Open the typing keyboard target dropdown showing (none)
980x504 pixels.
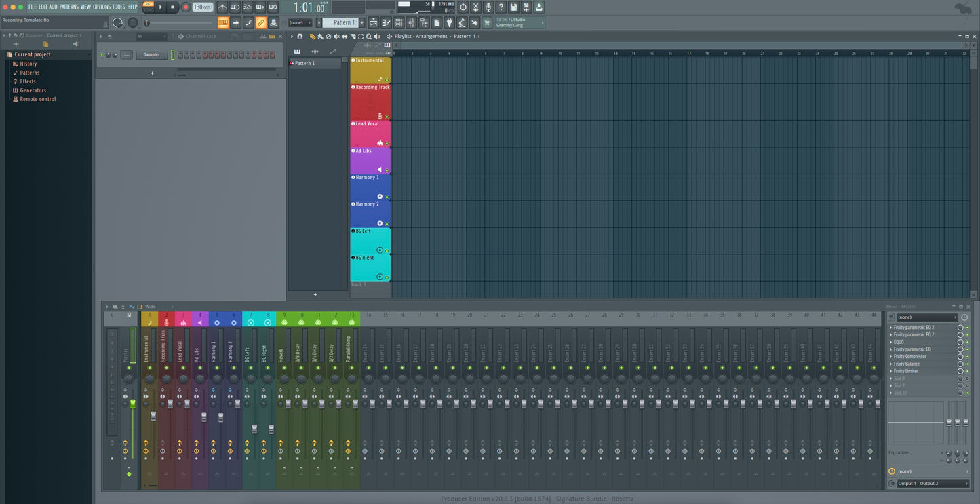click(x=300, y=22)
